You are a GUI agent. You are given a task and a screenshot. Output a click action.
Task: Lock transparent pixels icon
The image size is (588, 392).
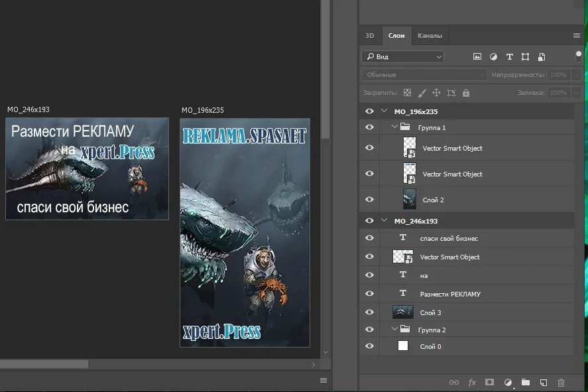(407, 93)
